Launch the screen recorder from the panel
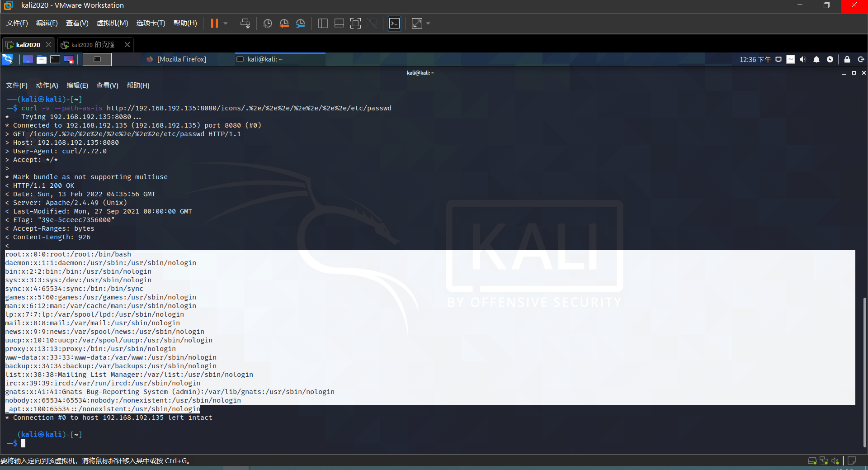868x470 pixels. pos(69,59)
